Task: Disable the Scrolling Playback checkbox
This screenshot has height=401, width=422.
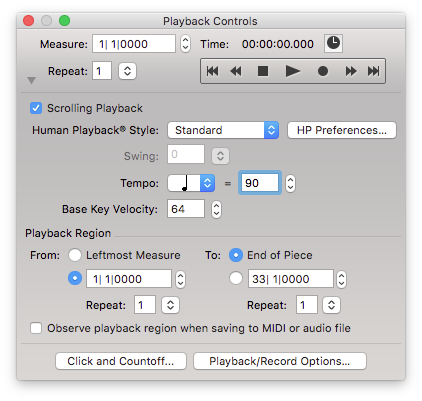Action: click(36, 108)
